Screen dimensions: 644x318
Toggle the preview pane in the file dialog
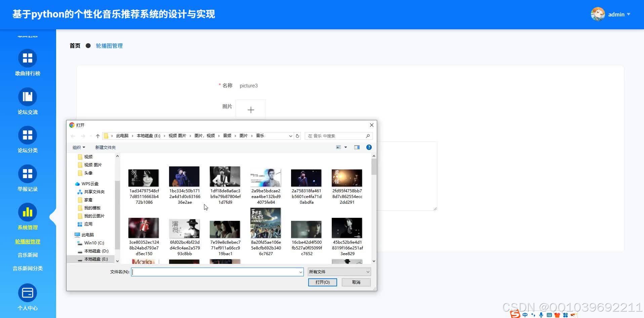click(x=357, y=147)
